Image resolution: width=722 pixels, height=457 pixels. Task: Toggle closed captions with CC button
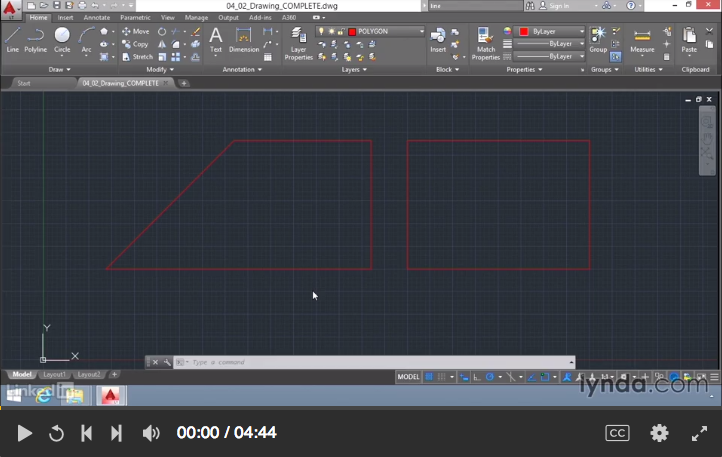click(617, 433)
